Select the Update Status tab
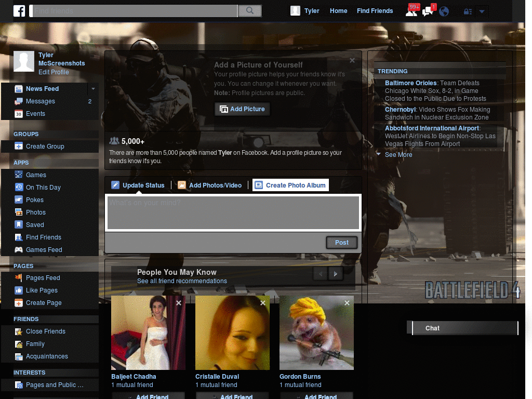532x399 pixels. pyautogui.click(x=138, y=185)
